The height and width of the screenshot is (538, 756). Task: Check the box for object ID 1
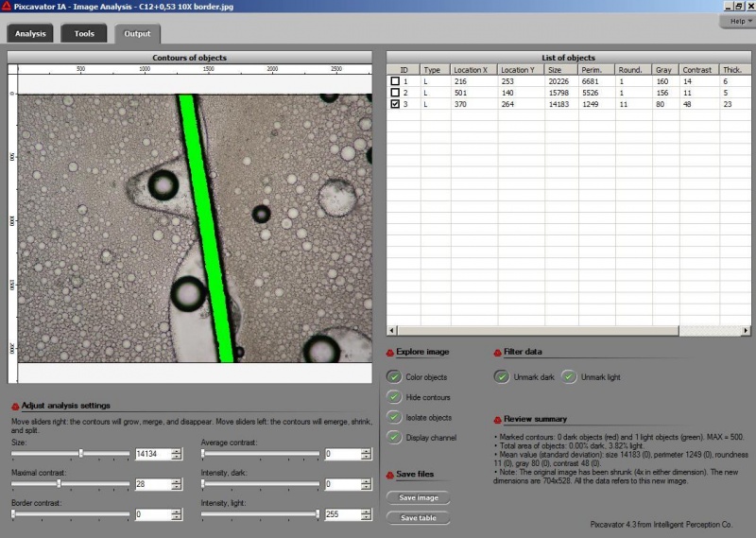(x=395, y=82)
